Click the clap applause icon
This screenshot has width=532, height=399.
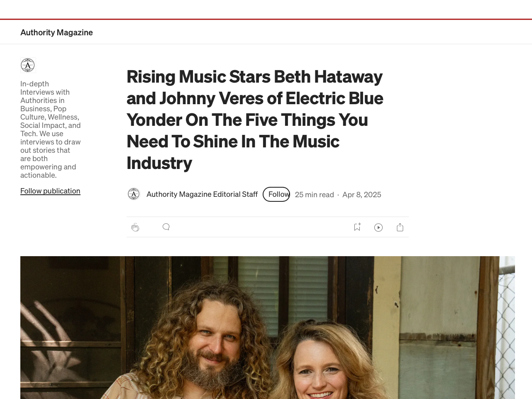point(135,227)
